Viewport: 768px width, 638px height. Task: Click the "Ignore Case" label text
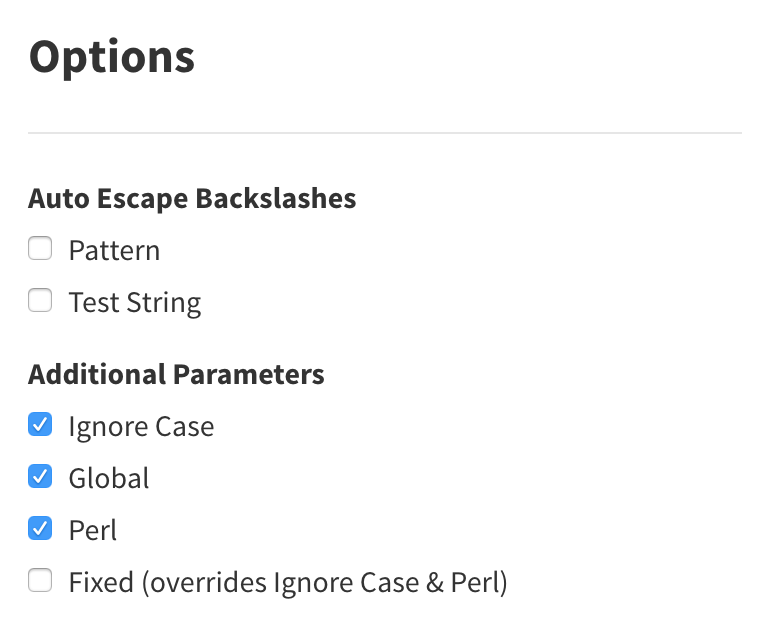141,427
